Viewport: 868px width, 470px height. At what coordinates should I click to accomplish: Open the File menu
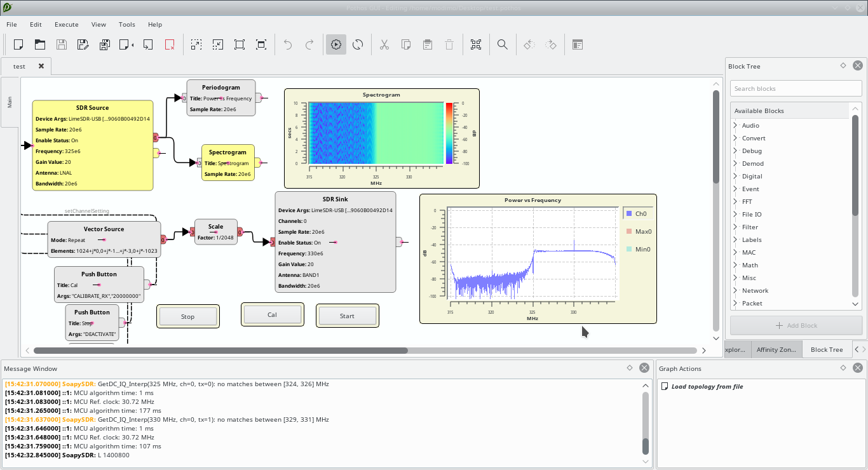(11, 24)
